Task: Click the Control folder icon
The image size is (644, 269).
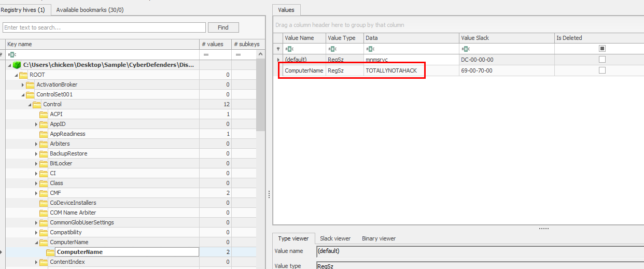Action: point(37,104)
